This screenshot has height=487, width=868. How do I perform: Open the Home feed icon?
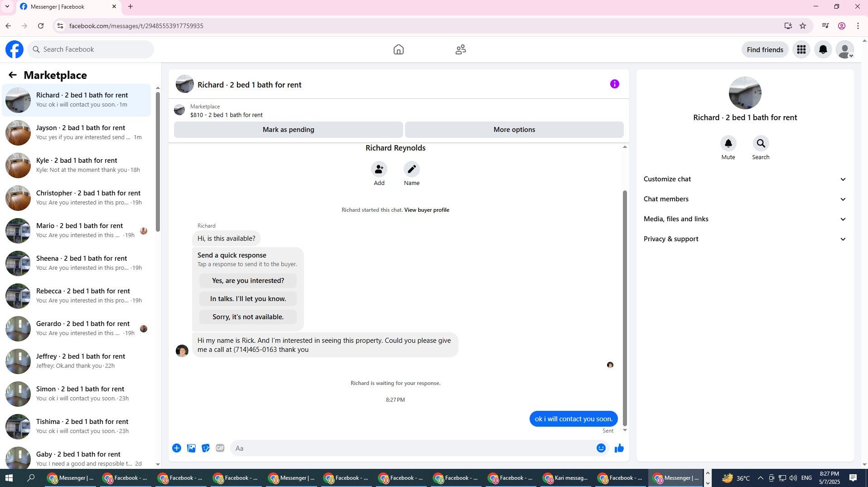398,49
